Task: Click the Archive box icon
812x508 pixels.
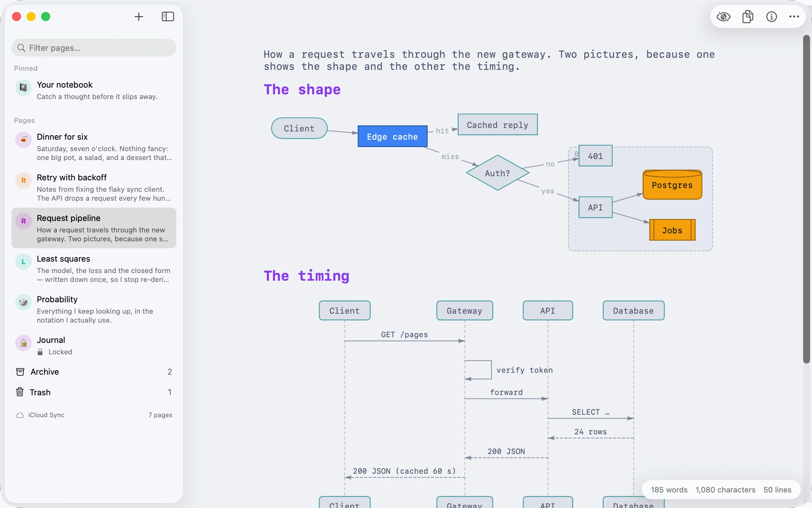Action: (20, 371)
